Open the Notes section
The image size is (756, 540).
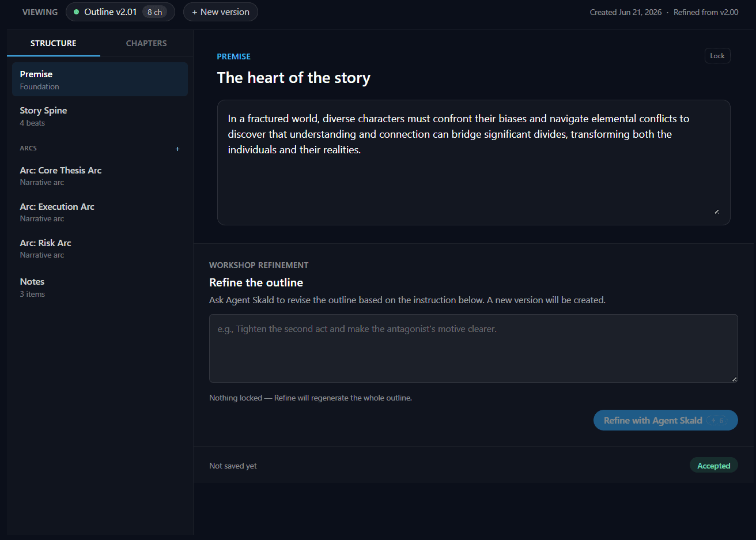click(100, 287)
